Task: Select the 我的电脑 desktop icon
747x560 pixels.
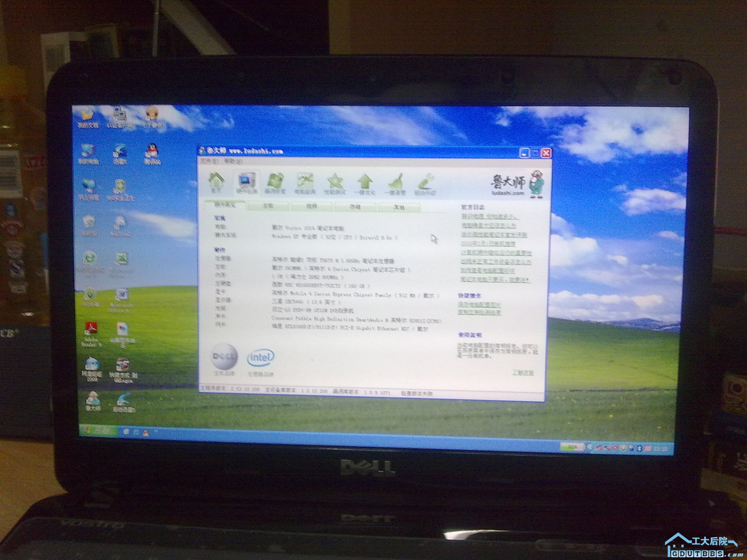Action: tap(88, 154)
